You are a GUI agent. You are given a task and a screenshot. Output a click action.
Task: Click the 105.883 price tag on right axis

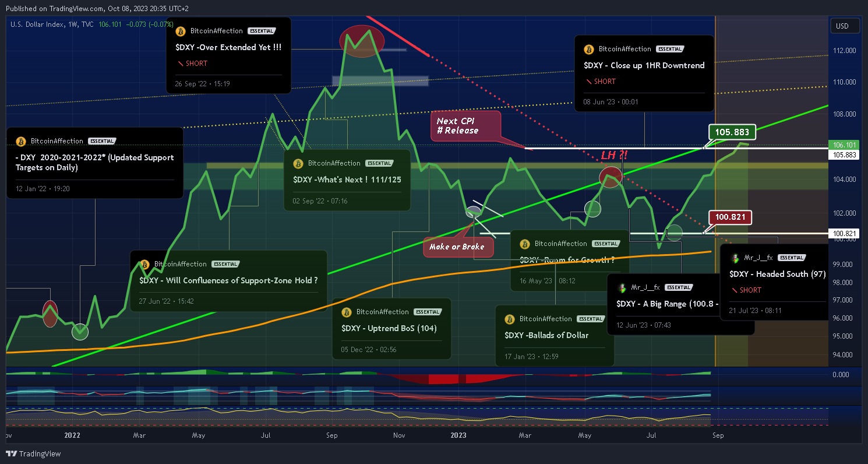click(844, 155)
